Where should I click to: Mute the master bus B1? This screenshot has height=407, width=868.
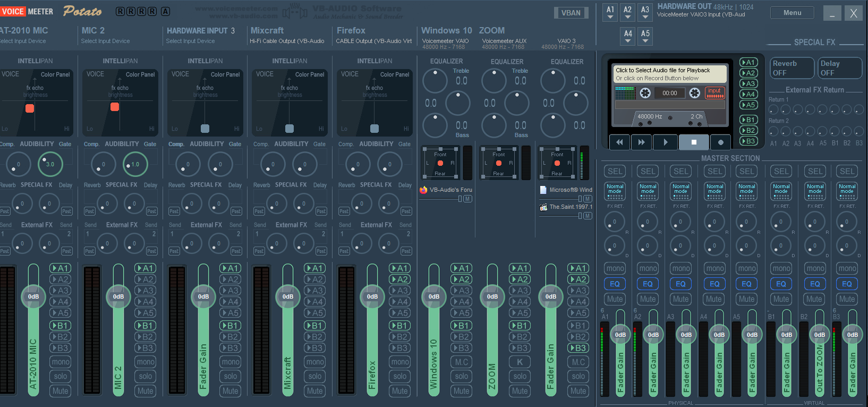click(x=781, y=299)
